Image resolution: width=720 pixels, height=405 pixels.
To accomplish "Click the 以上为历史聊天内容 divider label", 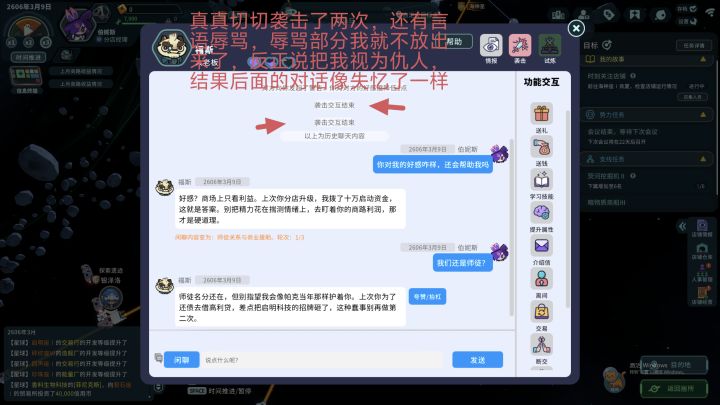I will tap(334, 136).
